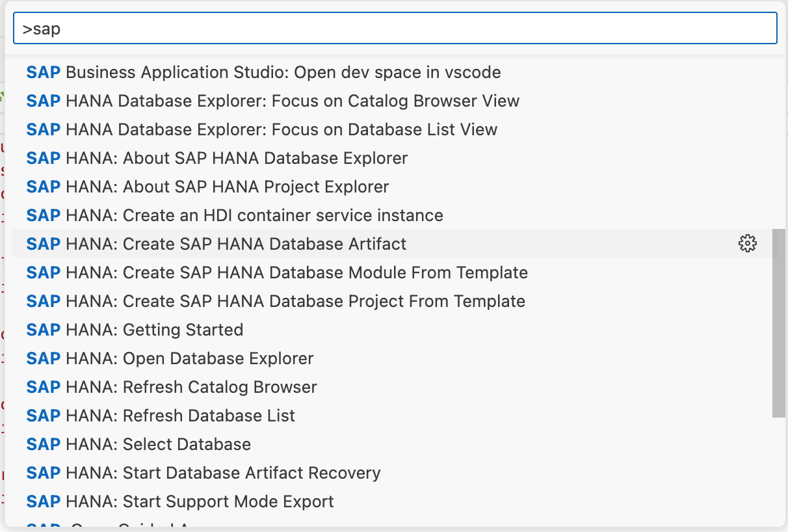Select Refresh Catalog Browser command
The width and height of the screenshot is (788, 532).
[x=172, y=387]
